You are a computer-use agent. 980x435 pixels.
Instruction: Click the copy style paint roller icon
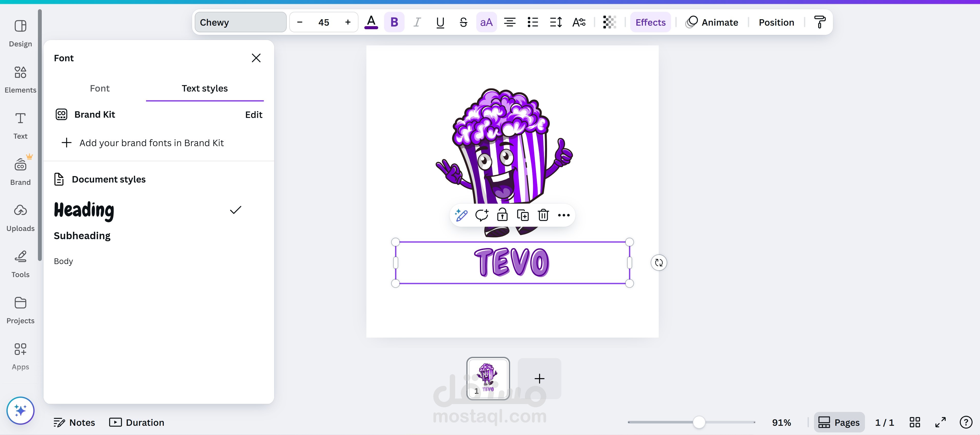point(819,22)
